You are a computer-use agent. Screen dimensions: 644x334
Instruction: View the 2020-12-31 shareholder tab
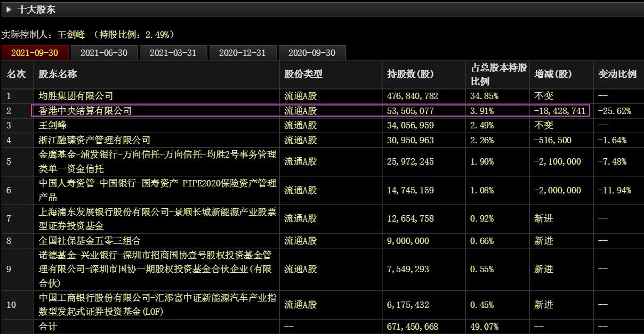pos(243,53)
